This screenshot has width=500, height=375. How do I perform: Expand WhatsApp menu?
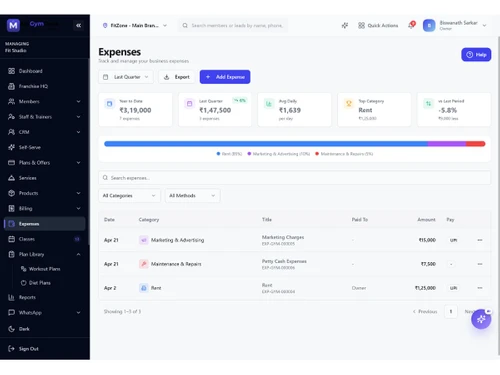click(45, 313)
